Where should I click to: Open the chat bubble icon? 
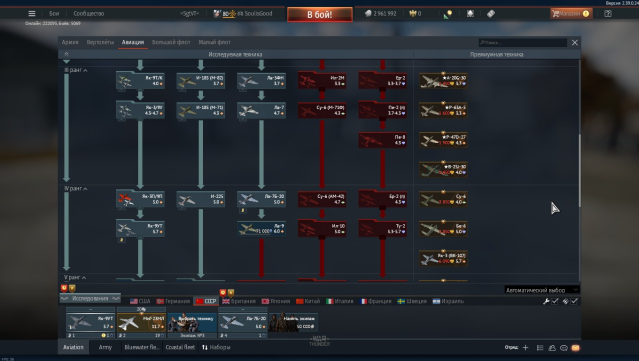tap(564, 348)
